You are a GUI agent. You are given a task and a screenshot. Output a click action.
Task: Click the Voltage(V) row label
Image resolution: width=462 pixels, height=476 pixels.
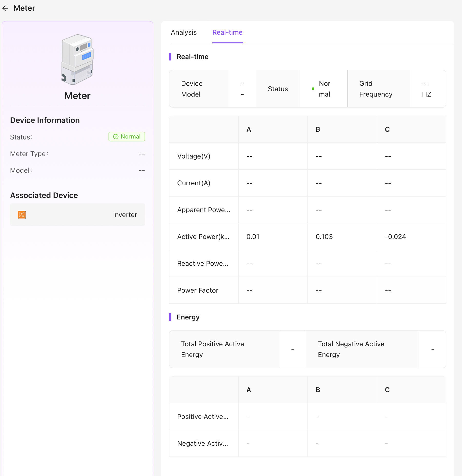(x=194, y=156)
